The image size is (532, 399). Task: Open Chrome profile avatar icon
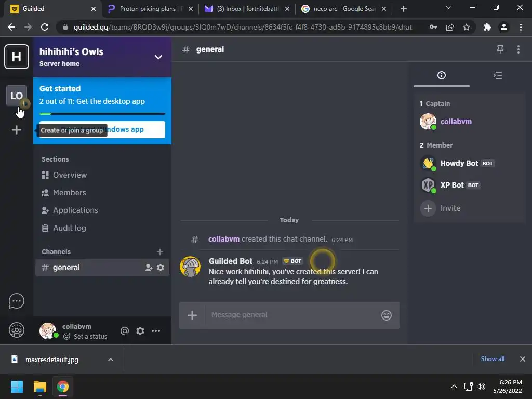point(504,27)
